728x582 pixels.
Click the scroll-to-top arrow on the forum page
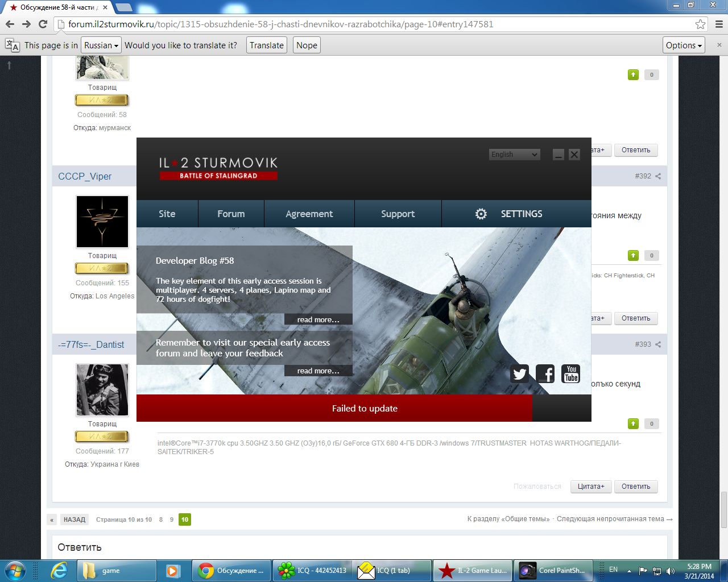(x=9, y=65)
